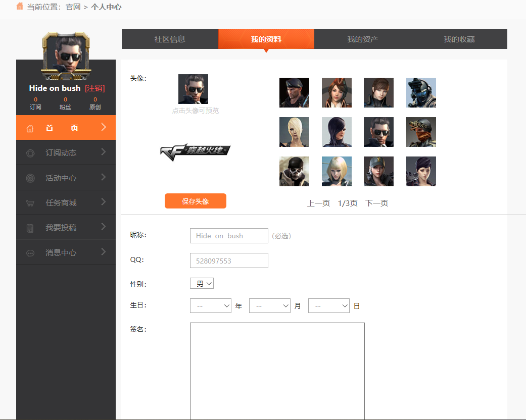Go to 上一页 of avatars
Viewport: 526px width, 420px height.
pyautogui.click(x=318, y=203)
